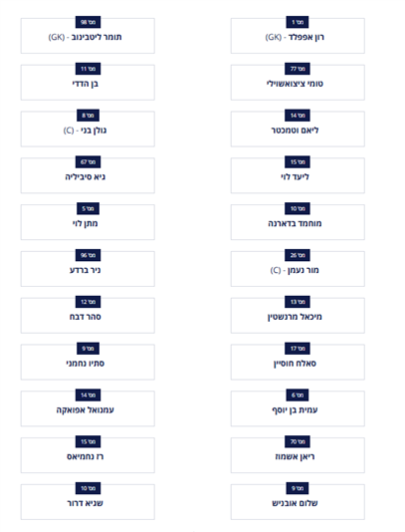The width and height of the screenshot is (405, 532).
Task: Select player טומי ציצואשוילי
Action: point(298,83)
